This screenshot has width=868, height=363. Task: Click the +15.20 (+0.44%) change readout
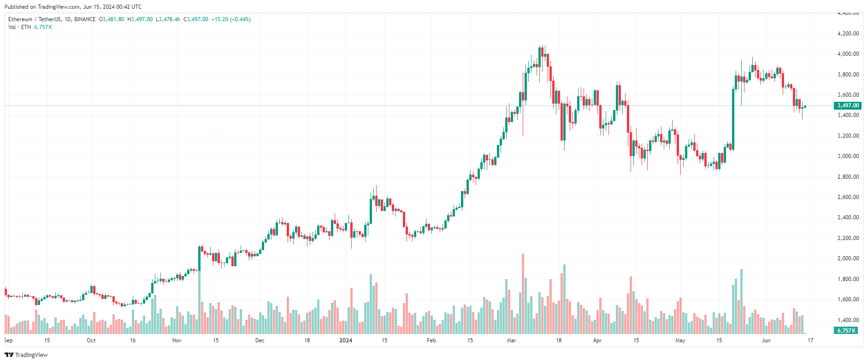[x=231, y=19]
